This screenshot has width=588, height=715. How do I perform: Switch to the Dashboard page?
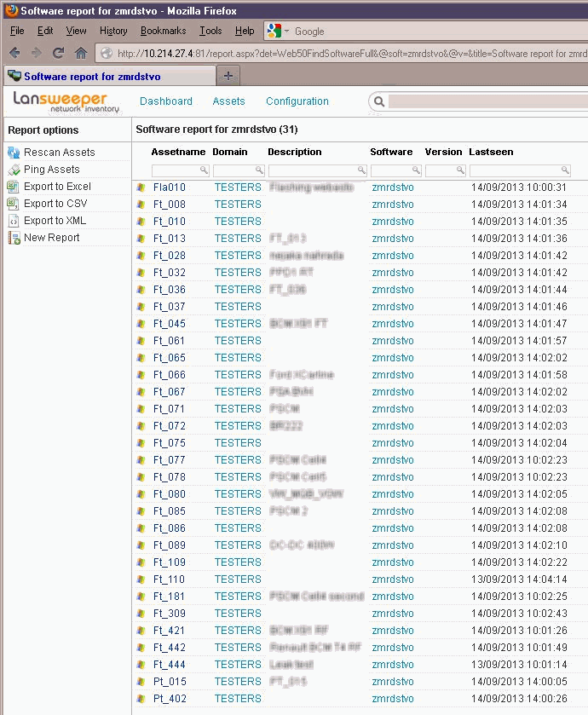(x=166, y=101)
